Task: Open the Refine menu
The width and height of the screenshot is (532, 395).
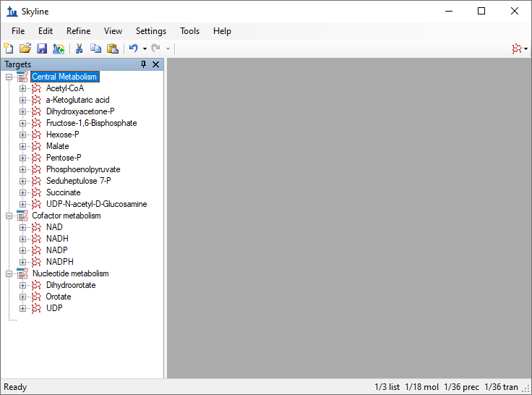Action: click(x=78, y=31)
